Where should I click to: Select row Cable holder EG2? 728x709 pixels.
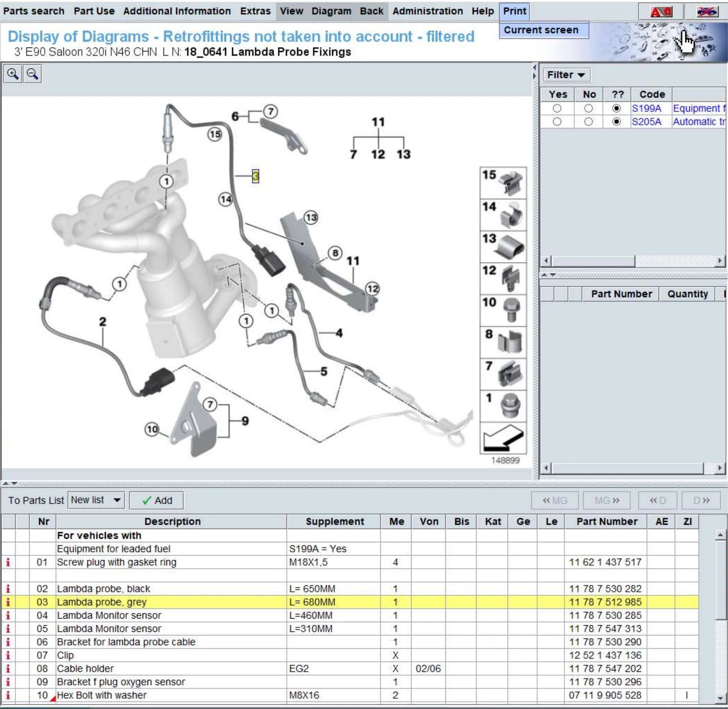pyautogui.click(x=350, y=669)
